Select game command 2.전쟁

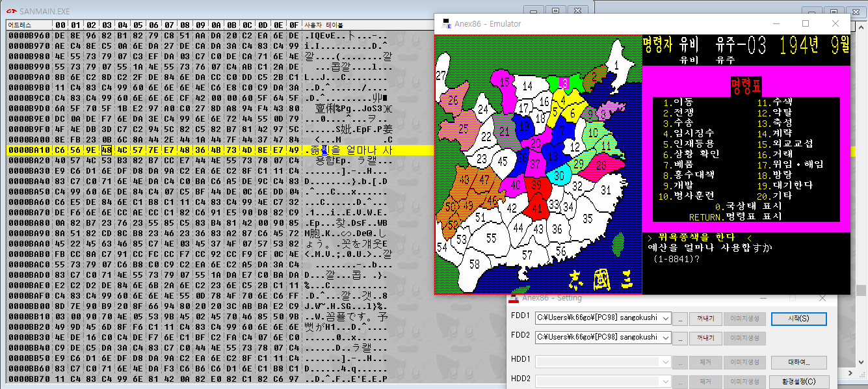tap(678, 113)
